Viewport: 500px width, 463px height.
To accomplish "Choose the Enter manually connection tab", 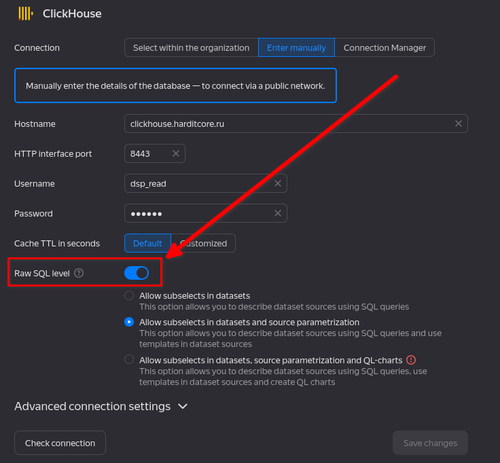I will tap(296, 48).
